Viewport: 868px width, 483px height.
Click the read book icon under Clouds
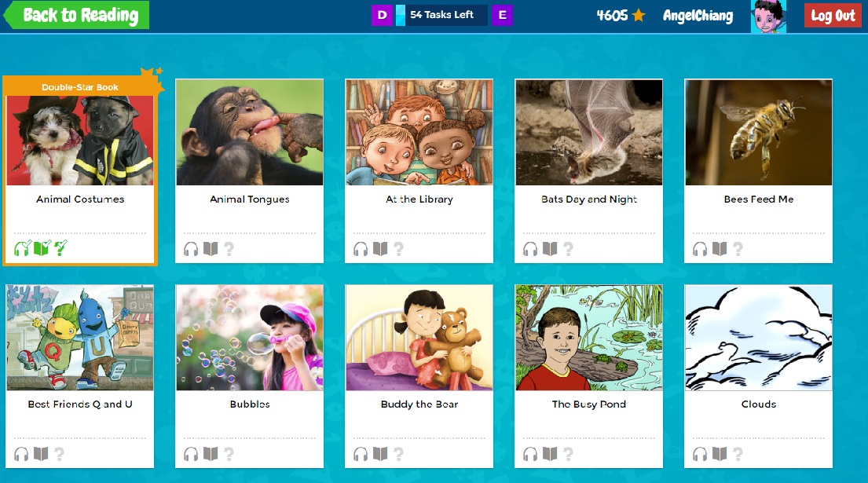pos(720,454)
